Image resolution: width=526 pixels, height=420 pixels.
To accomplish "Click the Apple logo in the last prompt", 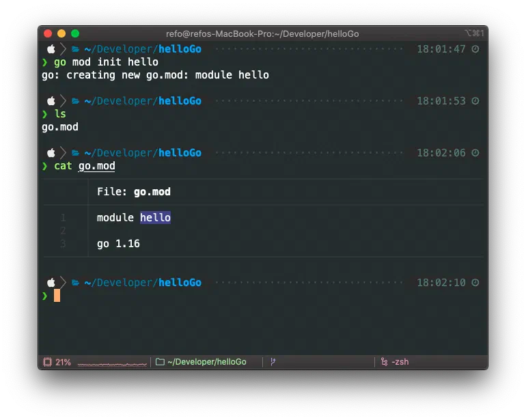I will [51, 283].
